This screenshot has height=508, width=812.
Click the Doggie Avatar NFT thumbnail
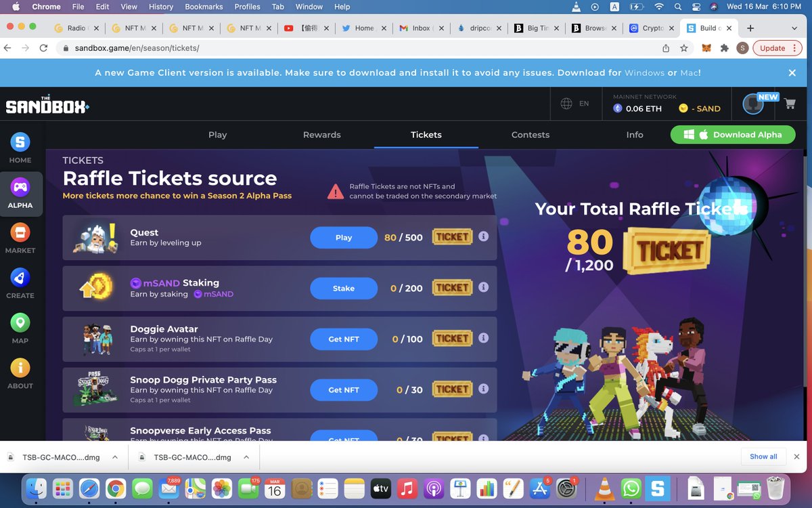(x=97, y=339)
